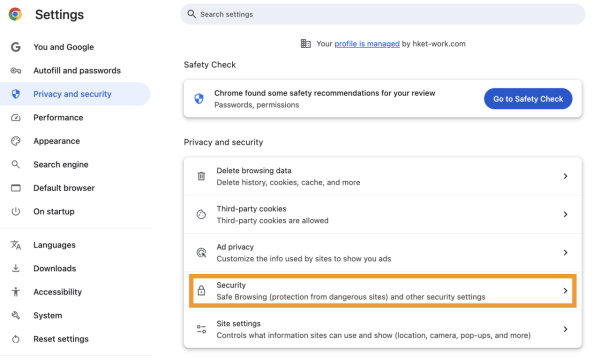Open Third-party cookies row title

coord(251,209)
